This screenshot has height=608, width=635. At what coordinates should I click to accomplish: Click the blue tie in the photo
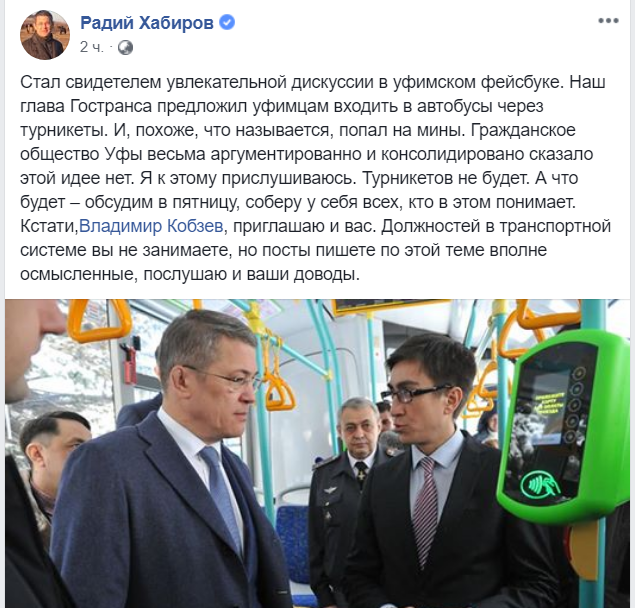[x=222, y=498]
